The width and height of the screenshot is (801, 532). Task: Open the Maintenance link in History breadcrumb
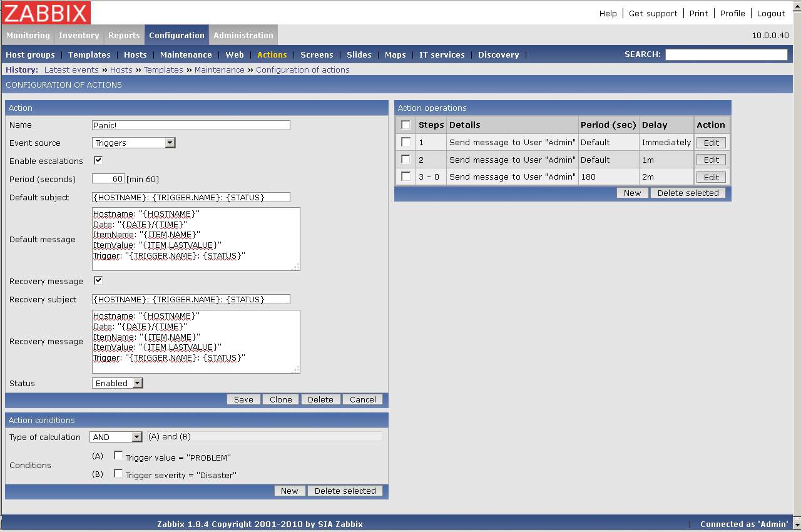pyautogui.click(x=220, y=70)
